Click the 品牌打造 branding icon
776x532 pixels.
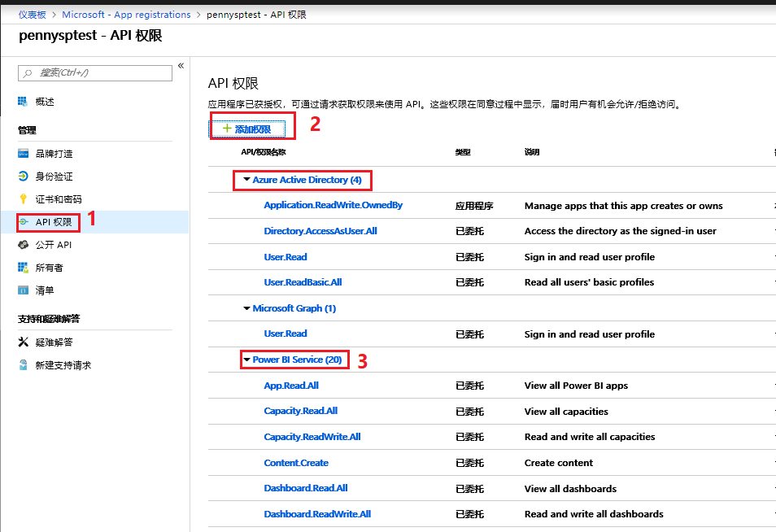pos(23,154)
